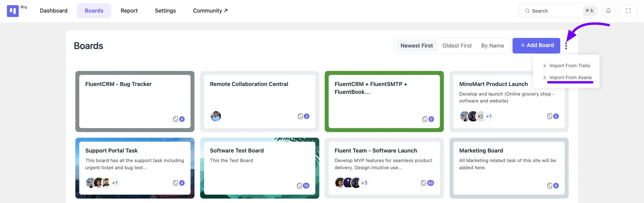Screen dimensions: 644x203
Task: Click 'This the Test Board' description
Action: [x=231, y=160]
